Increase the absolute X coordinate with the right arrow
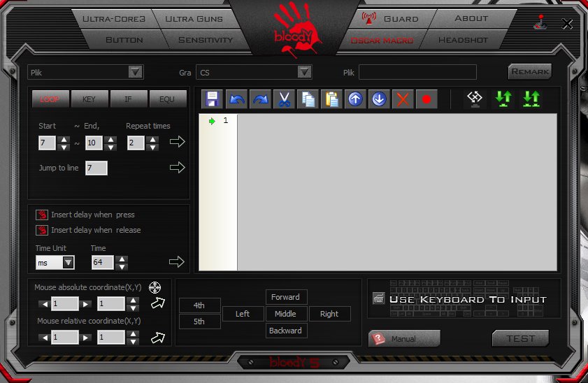Screen dimensions: 588x383 click(86, 304)
